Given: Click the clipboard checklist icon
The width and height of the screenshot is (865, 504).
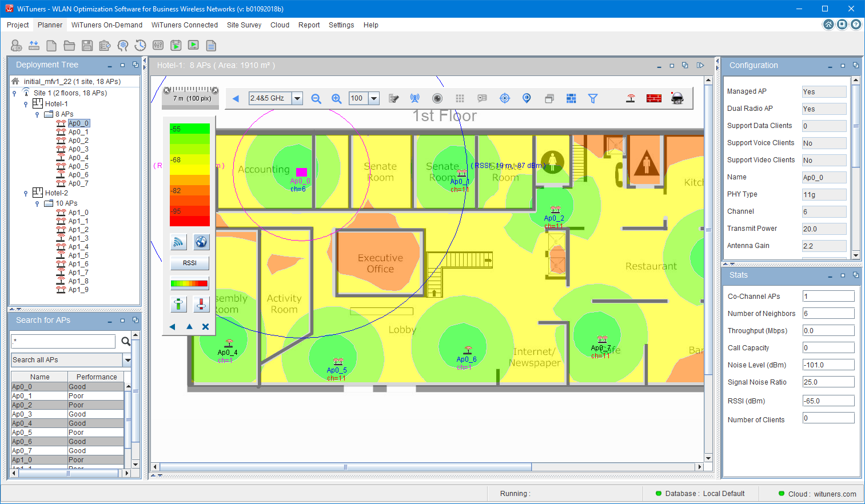Looking at the screenshot, I should tap(105, 45).
